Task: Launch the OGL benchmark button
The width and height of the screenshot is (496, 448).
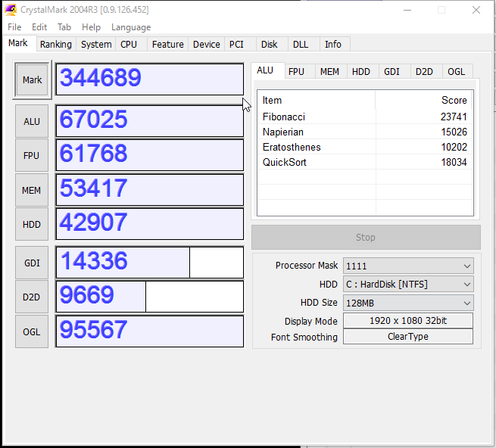Action: [32, 332]
